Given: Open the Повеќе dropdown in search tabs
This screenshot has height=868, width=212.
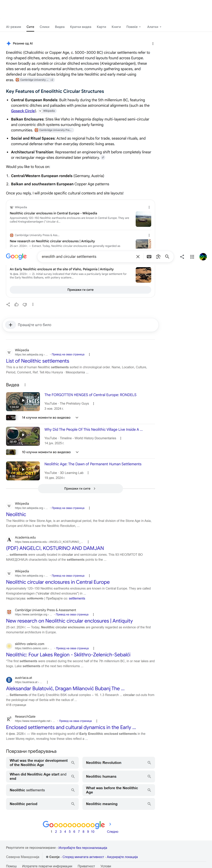Looking at the screenshot, I should pyautogui.click(x=133, y=27).
